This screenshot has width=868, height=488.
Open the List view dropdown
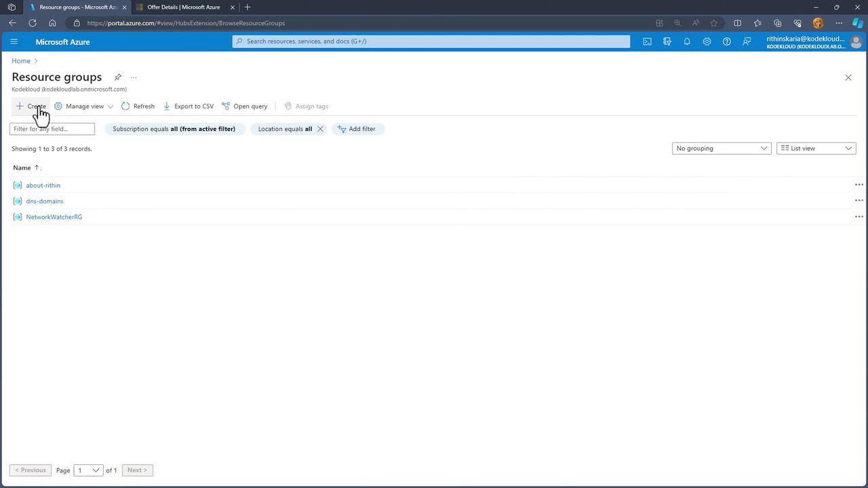tap(816, 148)
